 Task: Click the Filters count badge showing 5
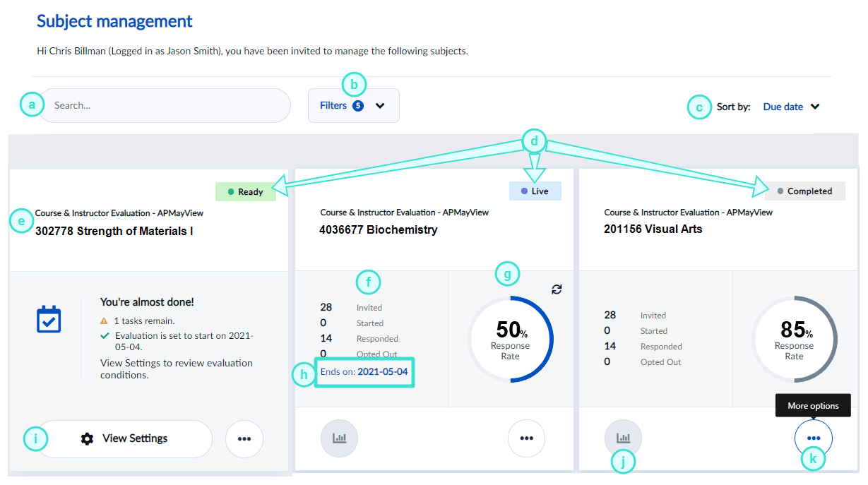click(358, 106)
